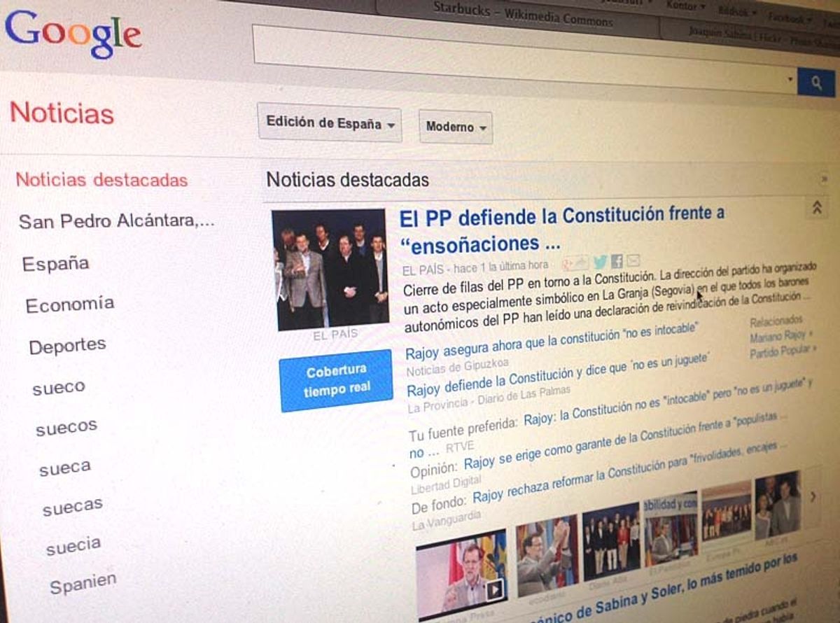This screenshot has height=623, width=840.
Task: Open the Moderno layout dropdown
Action: 456,127
